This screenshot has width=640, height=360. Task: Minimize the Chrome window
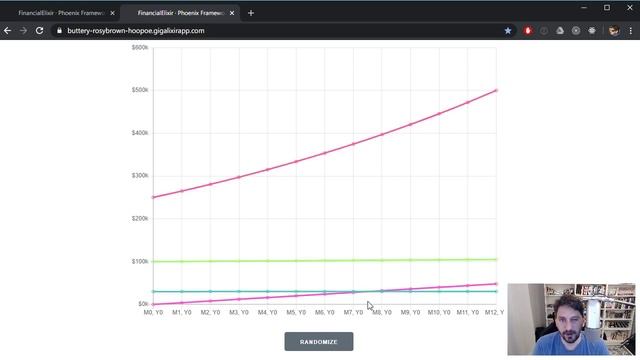pos(584,7)
